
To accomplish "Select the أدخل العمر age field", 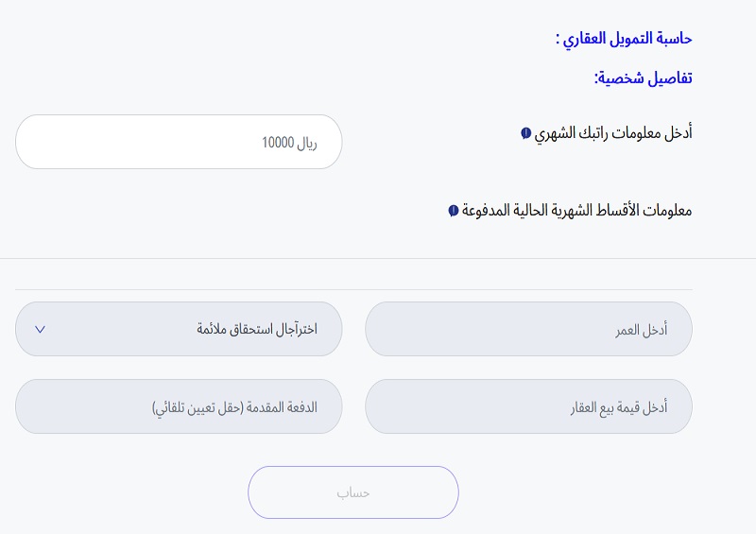I will pos(528,329).
